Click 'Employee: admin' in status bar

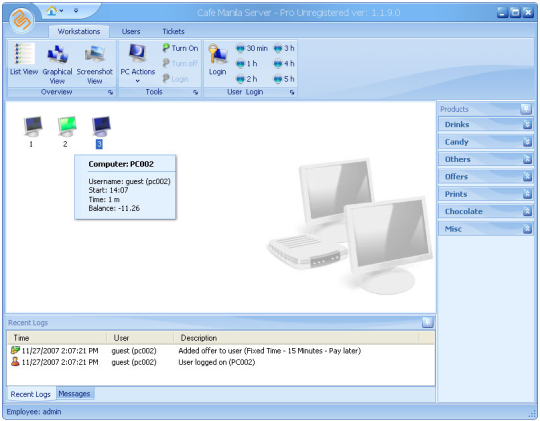pos(34,412)
